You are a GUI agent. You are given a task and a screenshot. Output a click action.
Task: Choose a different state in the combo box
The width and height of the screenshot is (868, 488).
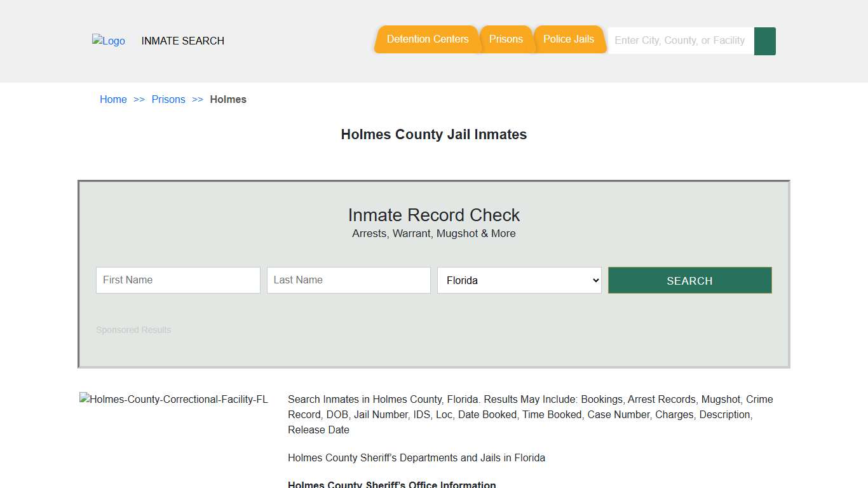coord(519,280)
